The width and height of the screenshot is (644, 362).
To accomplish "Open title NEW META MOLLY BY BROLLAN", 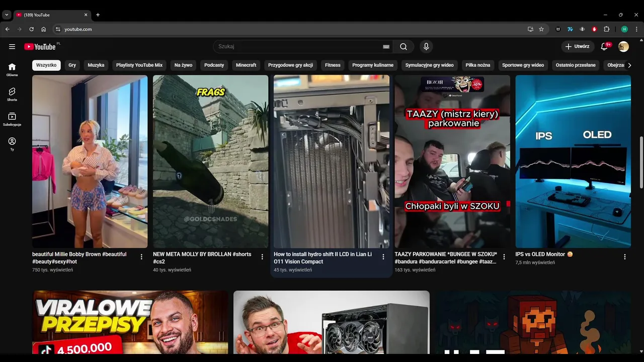I will [202, 258].
